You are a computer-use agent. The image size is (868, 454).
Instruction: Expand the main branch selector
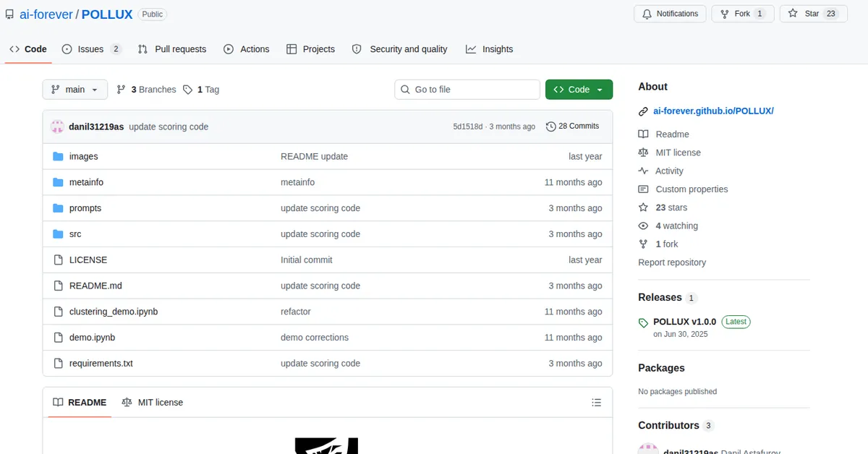(75, 90)
